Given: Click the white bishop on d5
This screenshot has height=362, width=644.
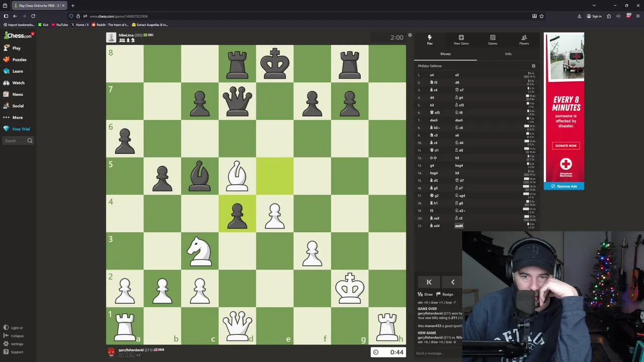Looking at the screenshot, I should 237,176.
